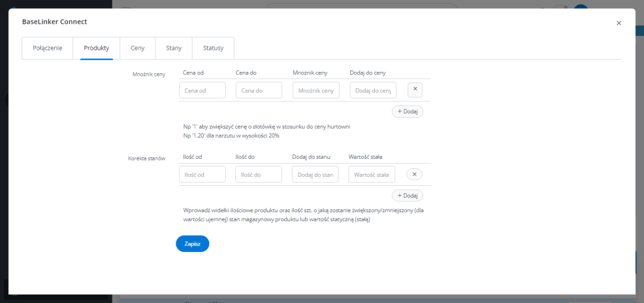Click the Ilość od input field
Screen dimensions: 644x303
(x=203, y=174)
